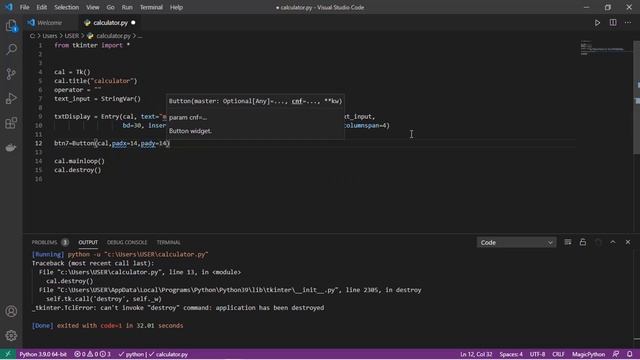
Task: Click the calculator.py status bar item
Action: (x=168, y=354)
